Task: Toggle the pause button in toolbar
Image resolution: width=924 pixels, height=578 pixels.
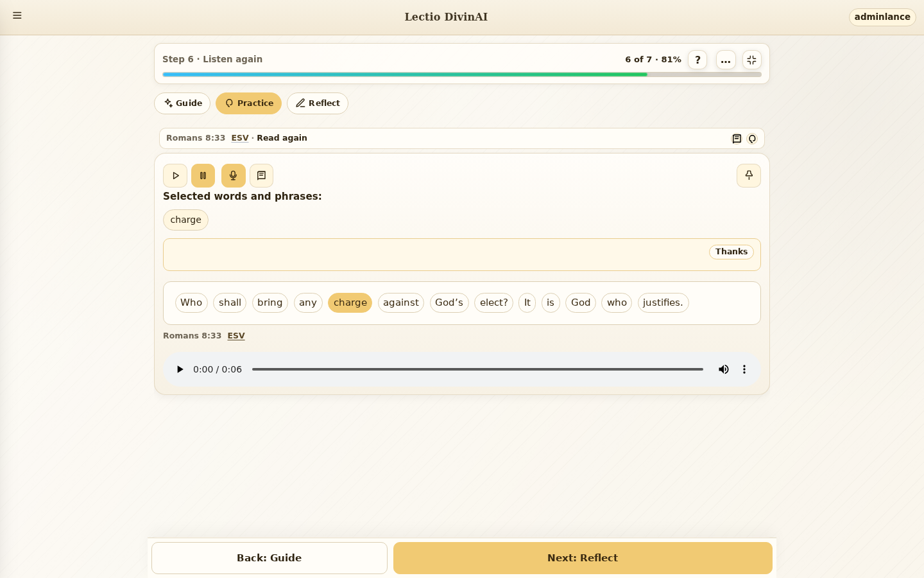Action: 203,175
